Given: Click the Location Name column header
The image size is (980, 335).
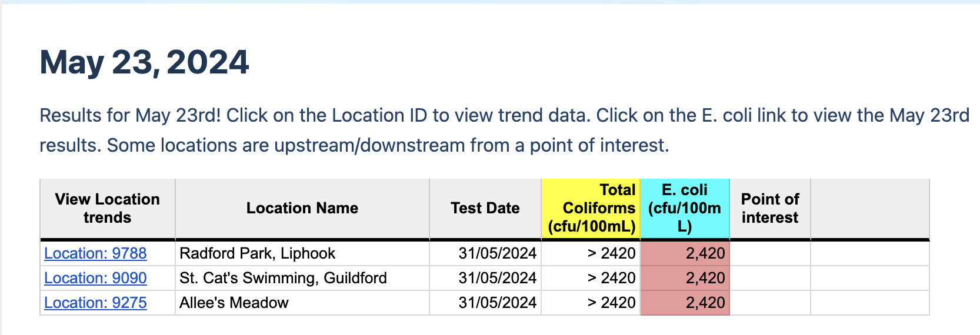Looking at the screenshot, I should (302, 209).
